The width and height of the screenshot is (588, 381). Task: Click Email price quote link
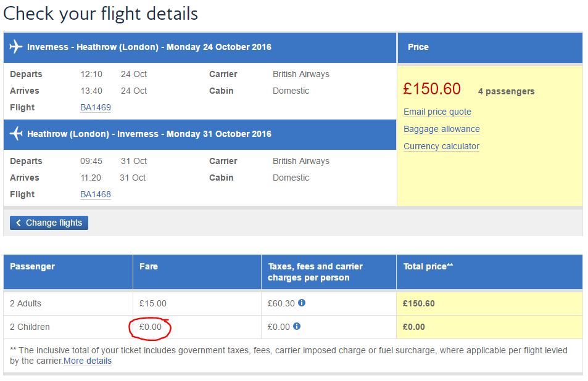coord(437,112)
